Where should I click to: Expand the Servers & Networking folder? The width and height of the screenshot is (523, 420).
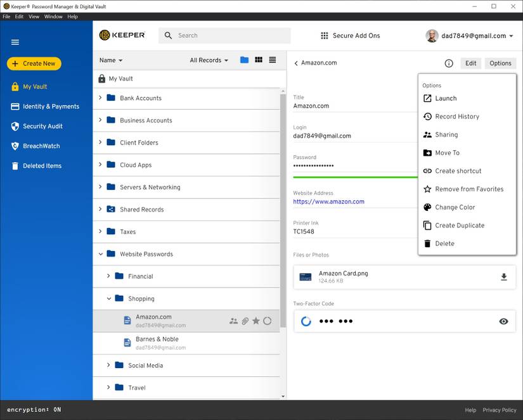click(100, 187)
